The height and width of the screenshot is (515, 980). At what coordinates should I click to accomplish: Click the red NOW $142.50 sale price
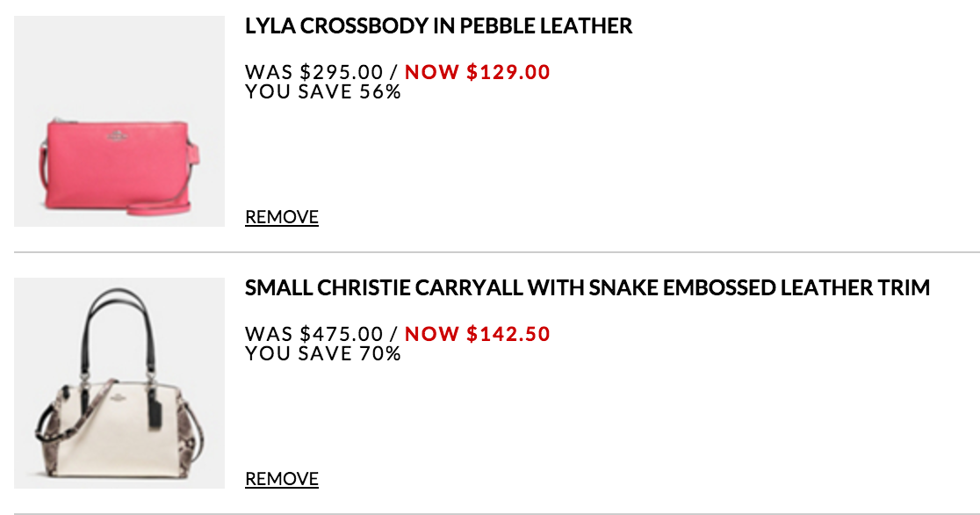pyautogui.click(x=477, y=334)
